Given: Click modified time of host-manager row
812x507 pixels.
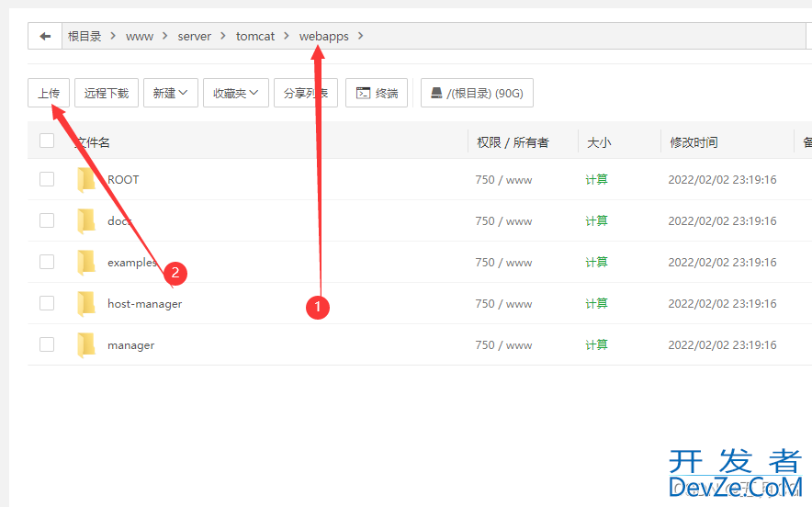Looking at the screenshot, I should [x=722, y=303].
